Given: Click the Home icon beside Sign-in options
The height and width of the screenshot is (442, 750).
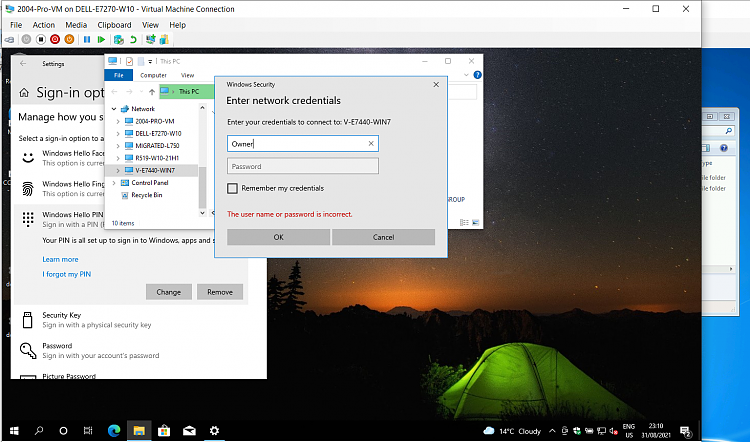Looking at the screenshot, I should coord(24,93).
